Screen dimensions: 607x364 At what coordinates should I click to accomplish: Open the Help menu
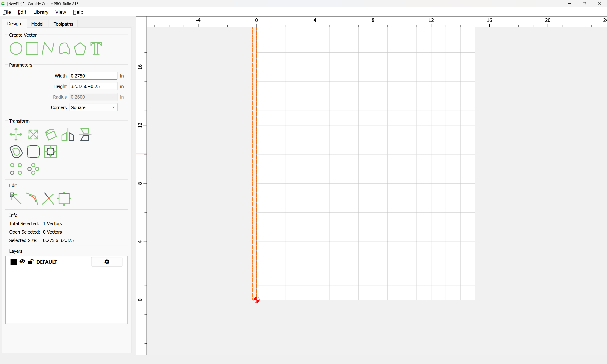(78, 12)
